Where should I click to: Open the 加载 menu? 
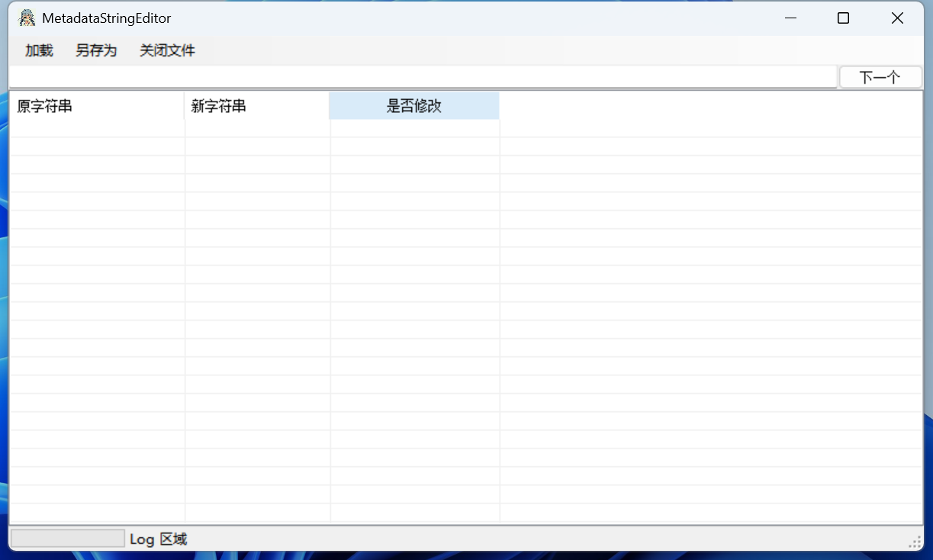coord(39,51)
